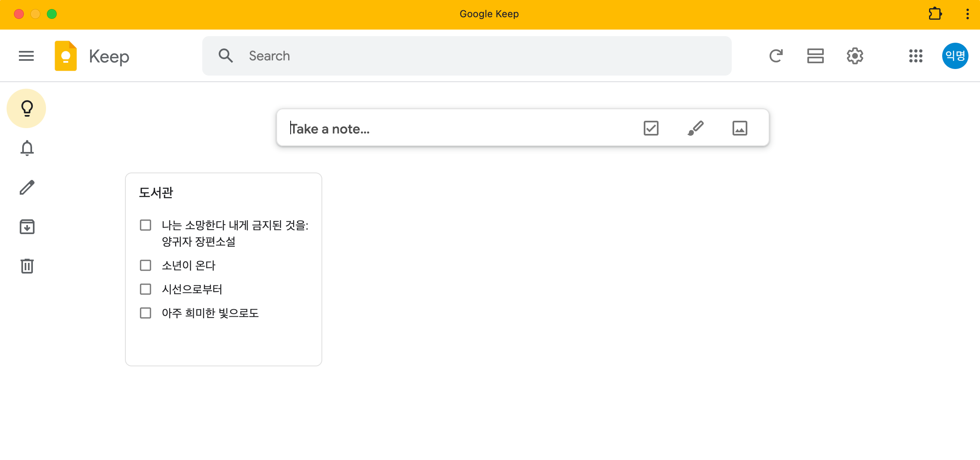This screenshot has width=980, height=460.
Task: Open the Settings gear menu
Action: (x=855, y=56)
